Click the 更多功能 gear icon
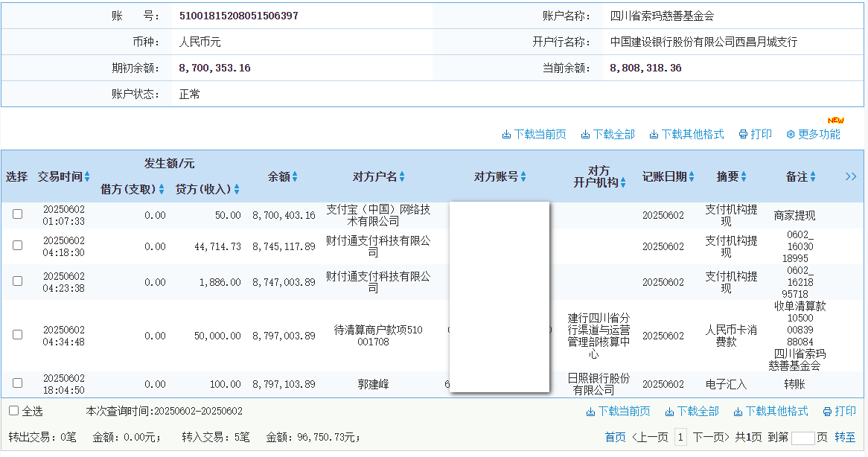 [x=791, y=135]
